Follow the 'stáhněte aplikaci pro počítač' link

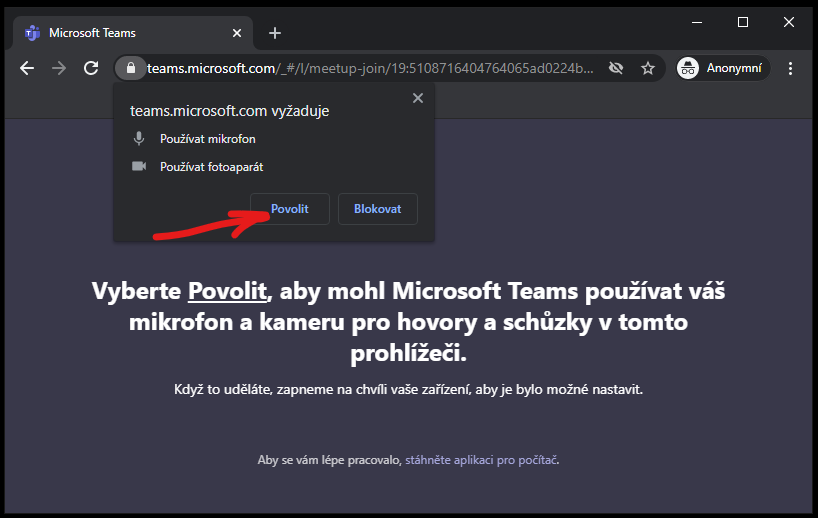point(481,460)
